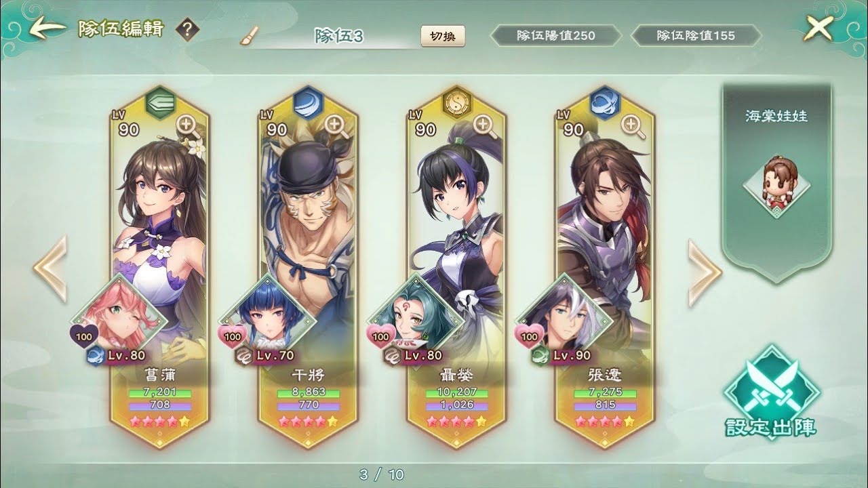Select 隊伍陰值155 tab

coord(695,35)
